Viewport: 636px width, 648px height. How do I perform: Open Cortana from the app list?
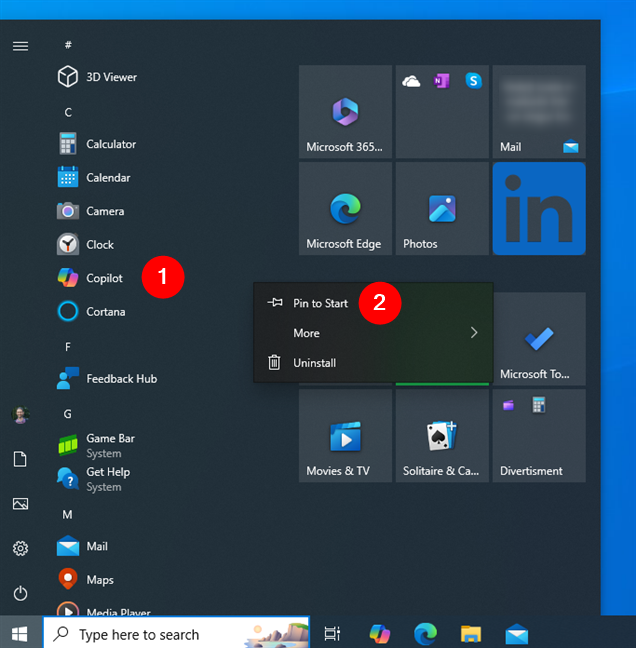point(105,312)
